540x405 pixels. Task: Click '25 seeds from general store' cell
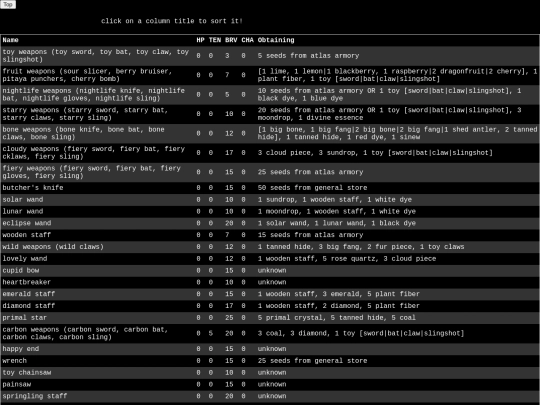pos(313,361)
